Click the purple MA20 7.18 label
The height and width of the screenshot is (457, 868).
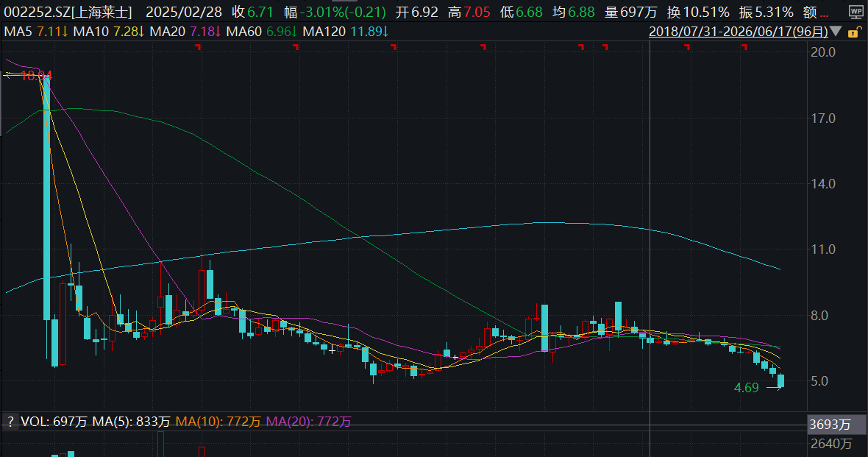pos(185,32)
